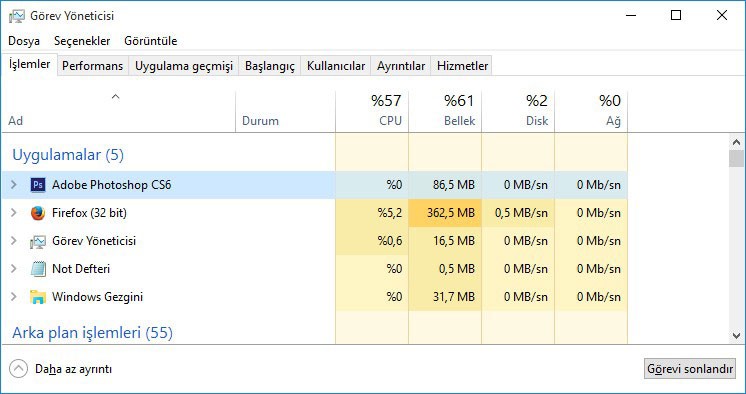Switch to the Başlangıç tab
This screenshot has height=394, width=746.
point(270,66)
